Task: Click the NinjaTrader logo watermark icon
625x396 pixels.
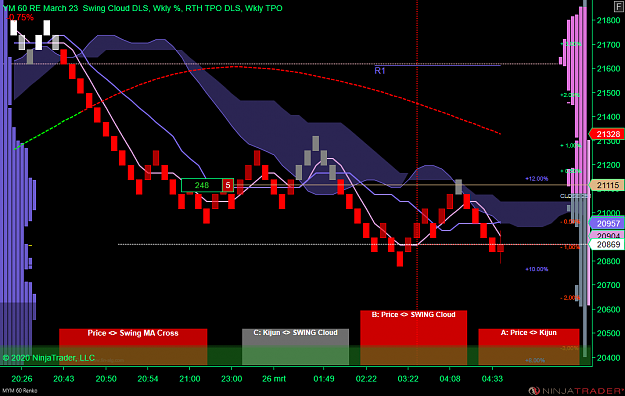Action: [x=534, y=390]
